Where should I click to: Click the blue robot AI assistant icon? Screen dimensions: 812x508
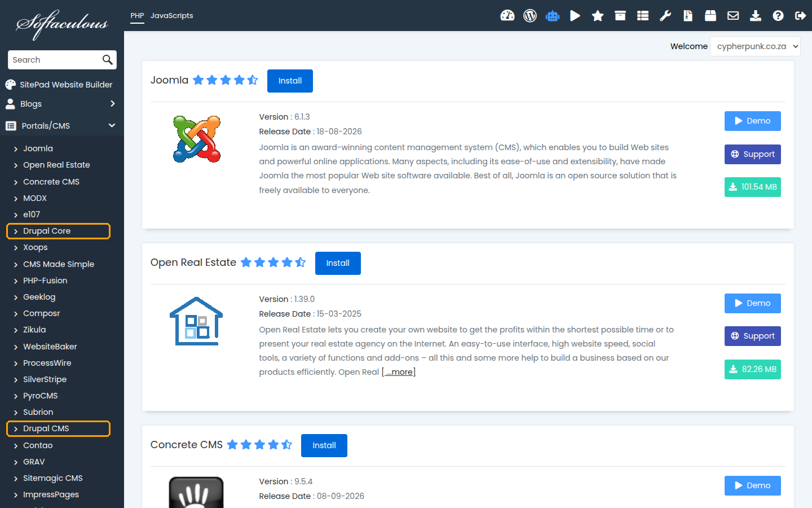553,16
